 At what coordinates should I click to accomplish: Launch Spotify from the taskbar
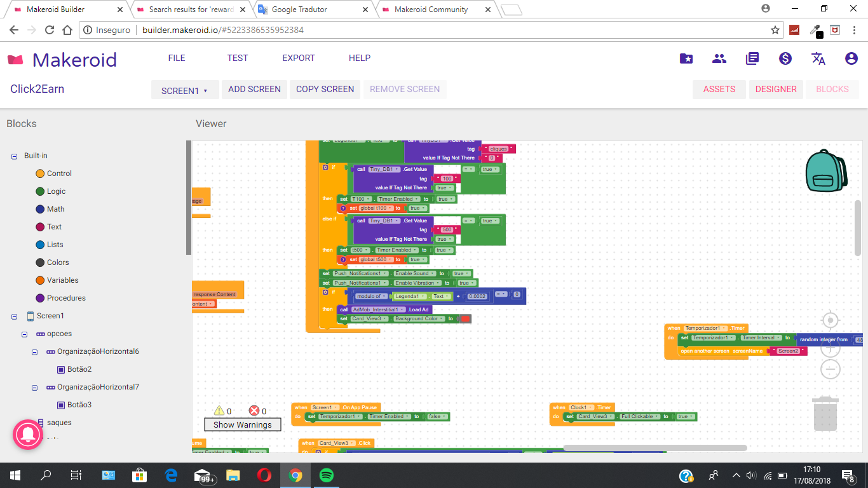(x=326, y=475)
